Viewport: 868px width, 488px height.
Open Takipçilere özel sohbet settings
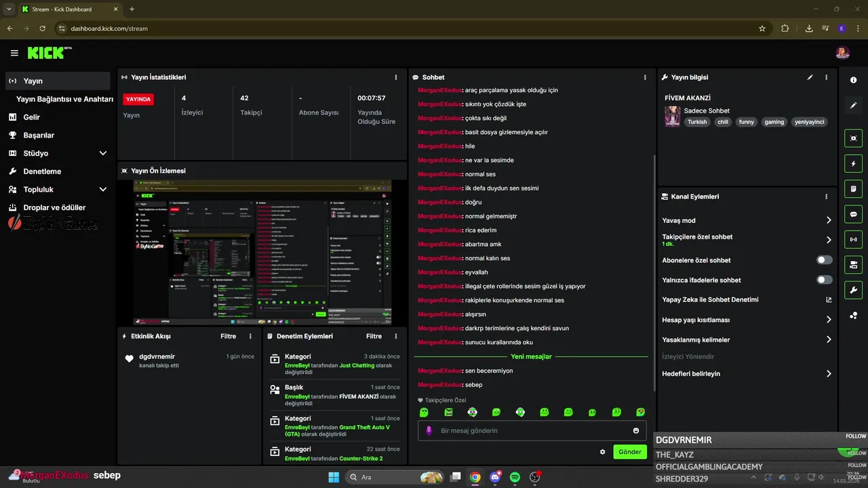[x=747, y=240]
